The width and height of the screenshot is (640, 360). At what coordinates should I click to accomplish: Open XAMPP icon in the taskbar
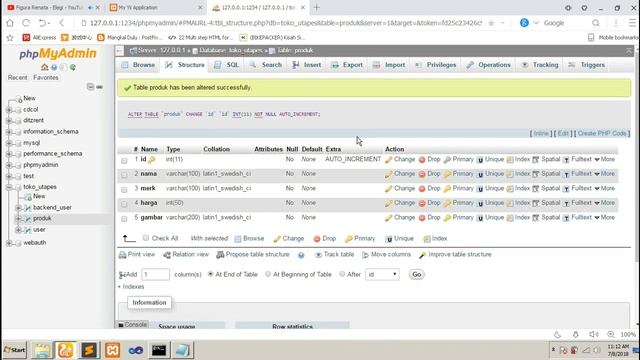pos(112,350)
